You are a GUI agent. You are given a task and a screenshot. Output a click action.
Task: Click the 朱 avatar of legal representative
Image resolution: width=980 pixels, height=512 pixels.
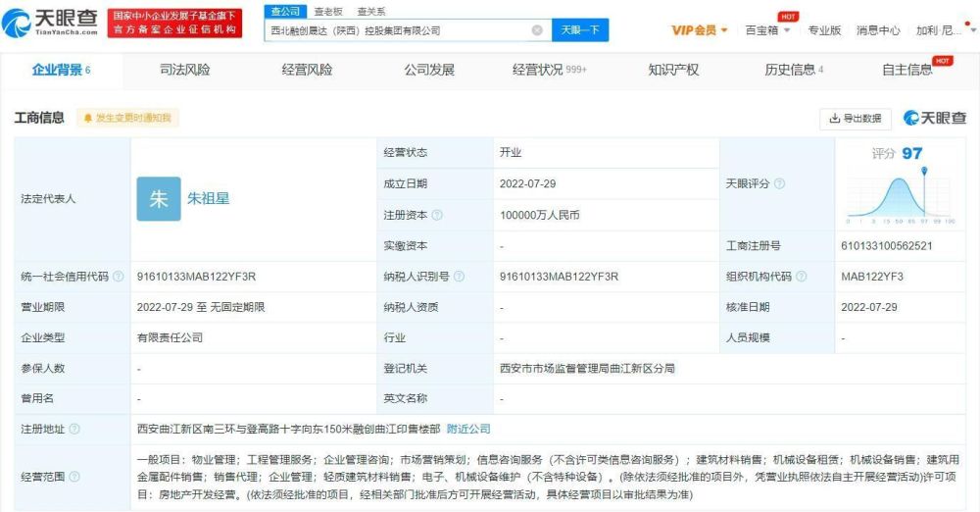[x=159, y=198]
